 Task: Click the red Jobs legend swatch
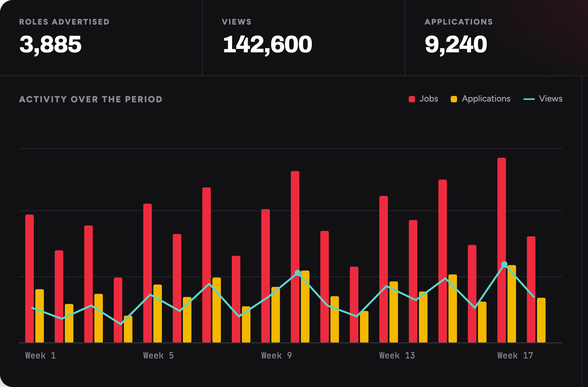click(x=412, y=99)
